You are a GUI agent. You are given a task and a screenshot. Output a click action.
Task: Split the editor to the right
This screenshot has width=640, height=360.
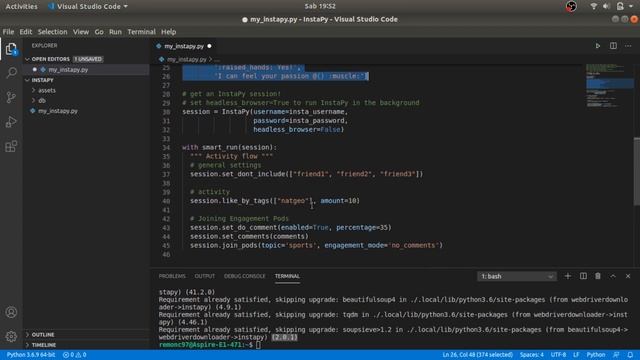coord(613,46)
